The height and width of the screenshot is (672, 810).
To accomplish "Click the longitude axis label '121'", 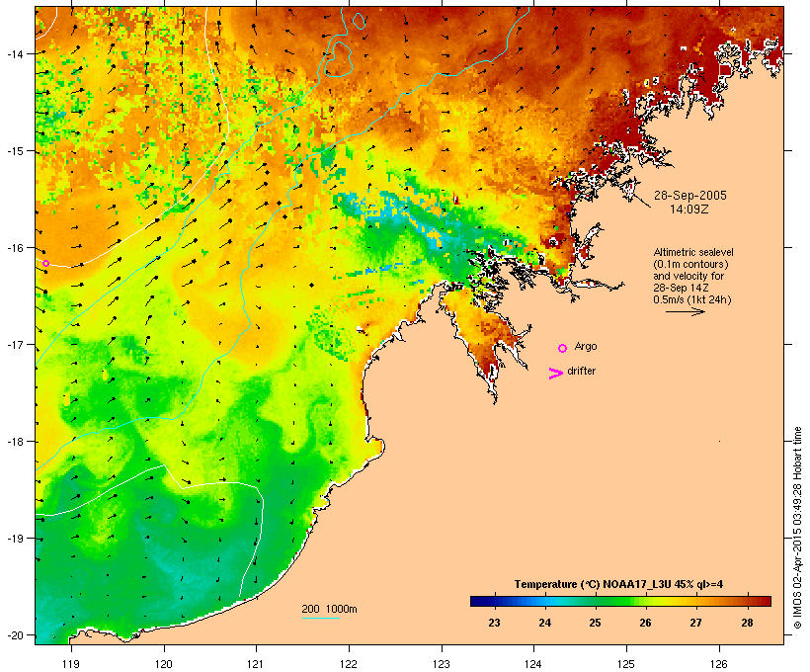I will [x=256, y=664].
